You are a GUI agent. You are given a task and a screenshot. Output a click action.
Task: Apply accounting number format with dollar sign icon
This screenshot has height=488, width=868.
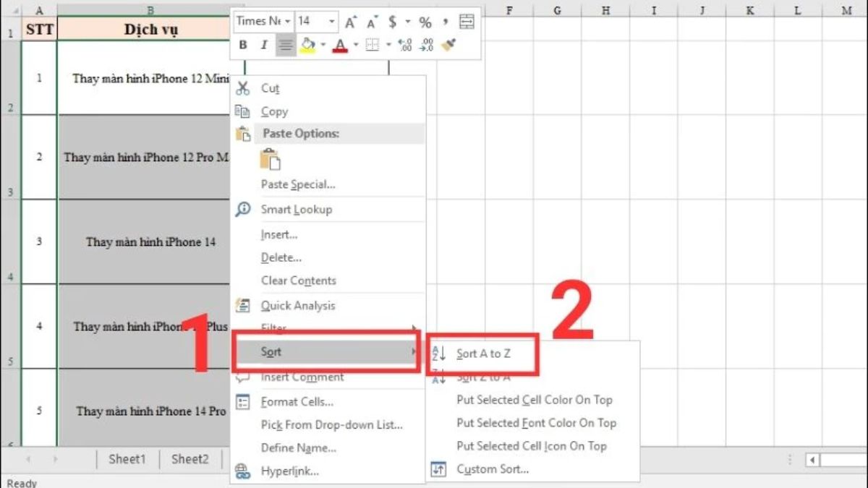[x=391, y=22]
